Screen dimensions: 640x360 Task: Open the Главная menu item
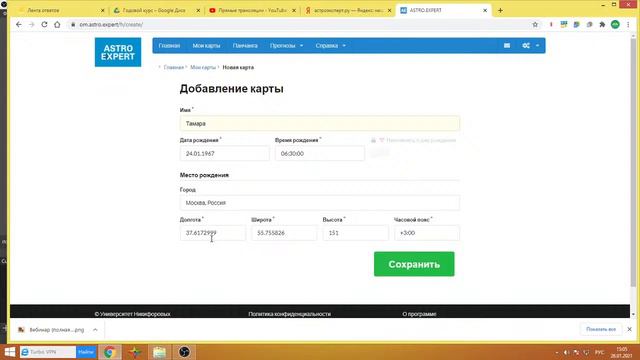pyautogui.click(x=169, y=46)
